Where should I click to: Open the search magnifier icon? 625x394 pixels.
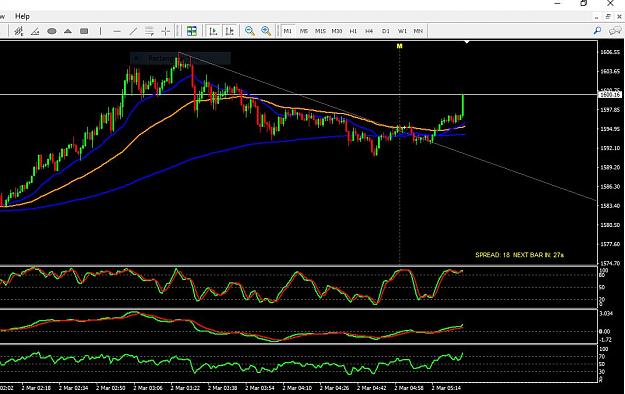click(x=597, y=31)
